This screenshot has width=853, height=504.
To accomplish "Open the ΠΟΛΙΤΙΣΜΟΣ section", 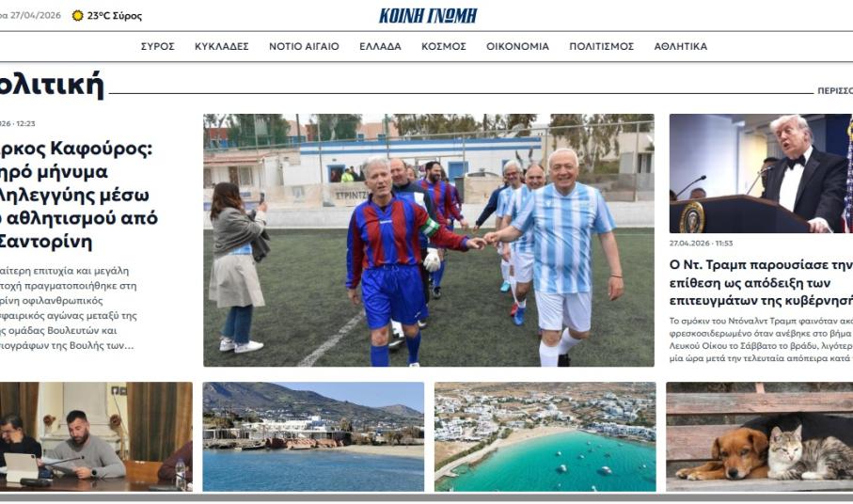I will pos(602,47).
